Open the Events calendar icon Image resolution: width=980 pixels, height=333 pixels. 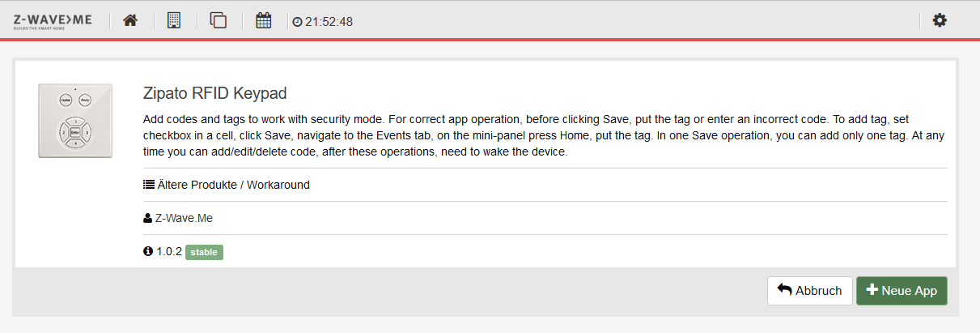264,20
